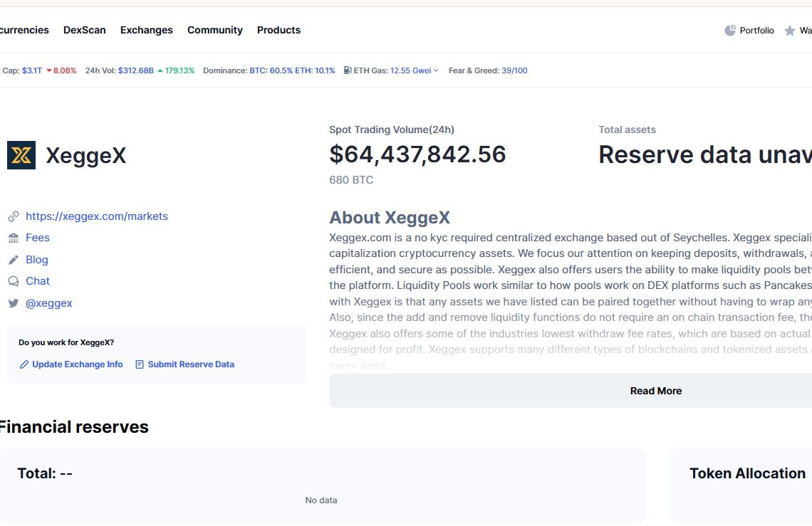Open the @xeggex Twitter profile link
812x526 pixels.
[49, 303]
